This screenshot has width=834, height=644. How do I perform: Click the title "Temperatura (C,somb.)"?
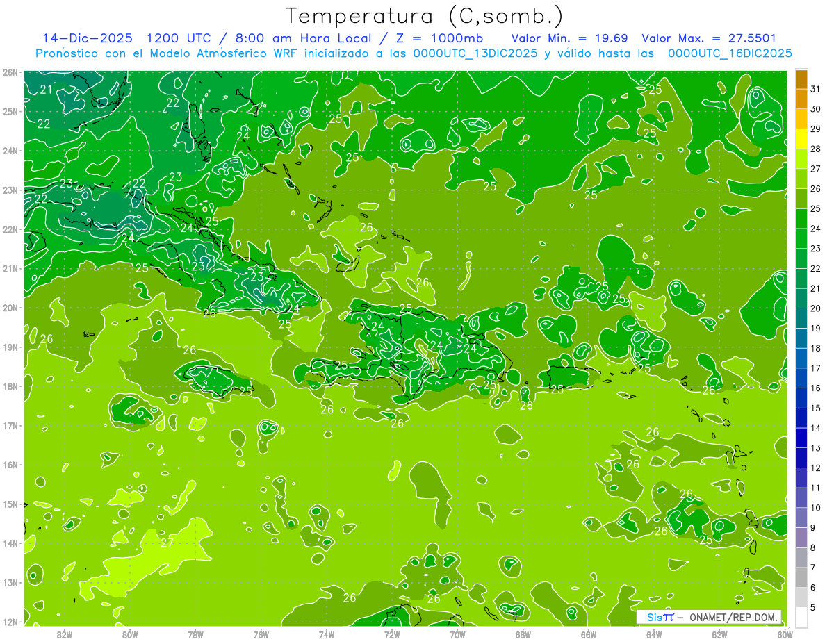pos(425,15)
